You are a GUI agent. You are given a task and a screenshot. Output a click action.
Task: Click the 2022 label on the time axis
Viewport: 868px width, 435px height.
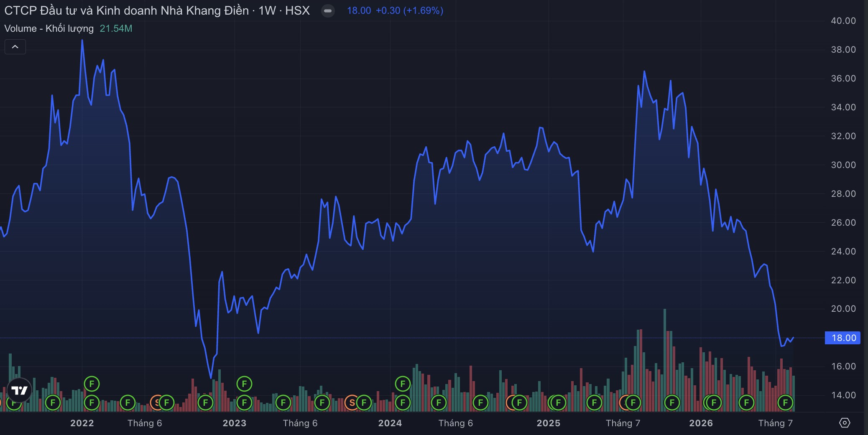click(x=82, y=423)
